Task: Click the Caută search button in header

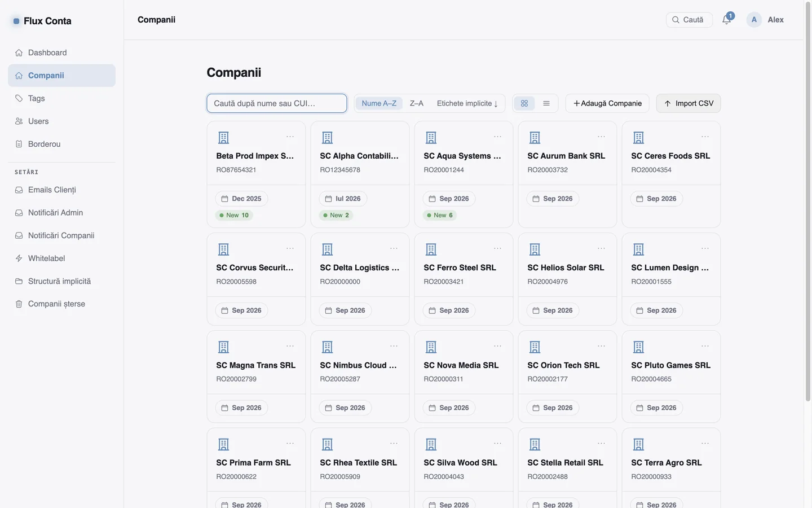Action: point(689,20)
